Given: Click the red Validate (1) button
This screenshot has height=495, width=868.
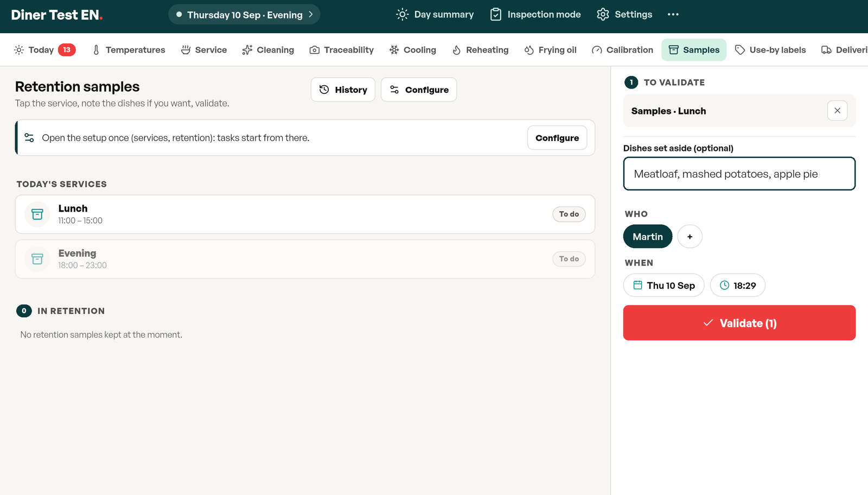Looking at the screenshot, I should click(x=739, y=323).
